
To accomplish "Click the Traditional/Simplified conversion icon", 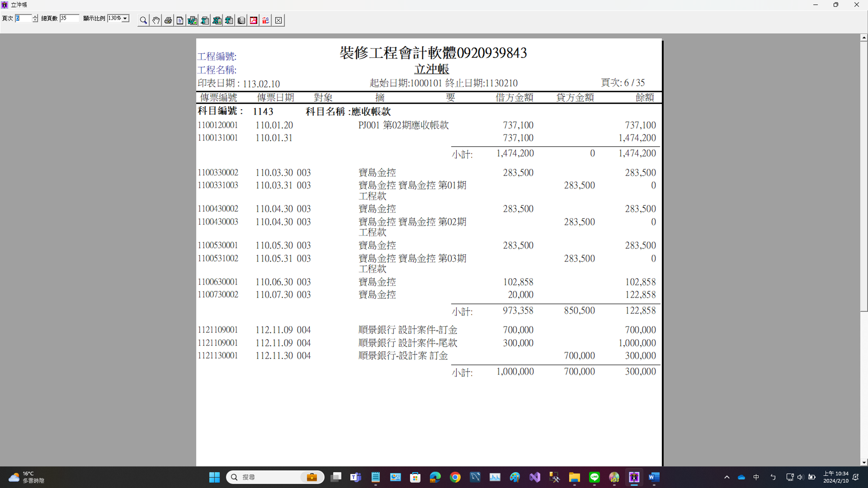I will point(266,21).
